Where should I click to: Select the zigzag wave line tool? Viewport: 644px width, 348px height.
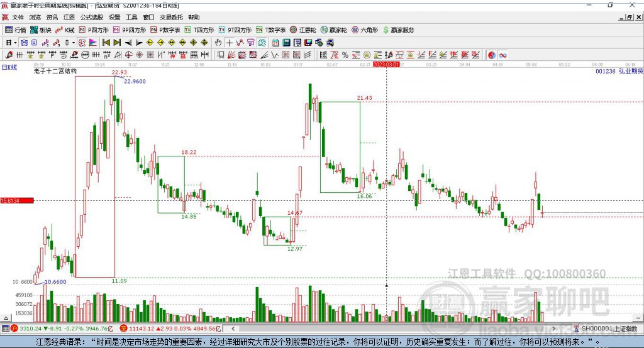coord(275,55)
